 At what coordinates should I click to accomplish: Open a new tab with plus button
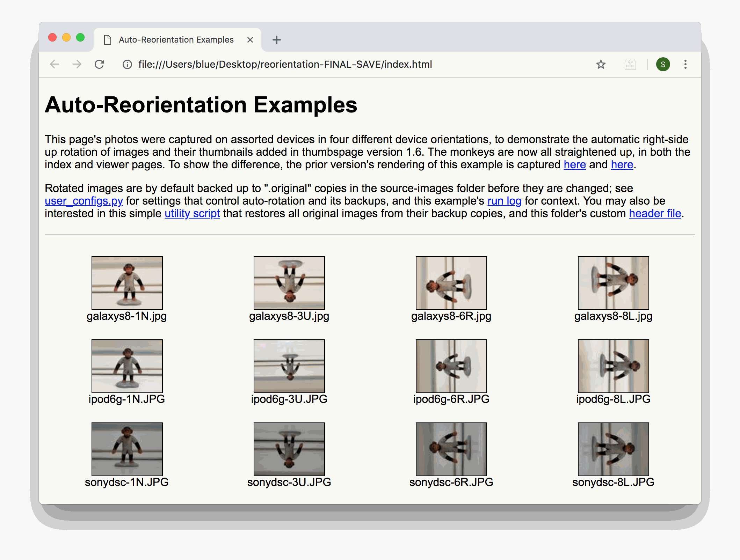(276, 40)
